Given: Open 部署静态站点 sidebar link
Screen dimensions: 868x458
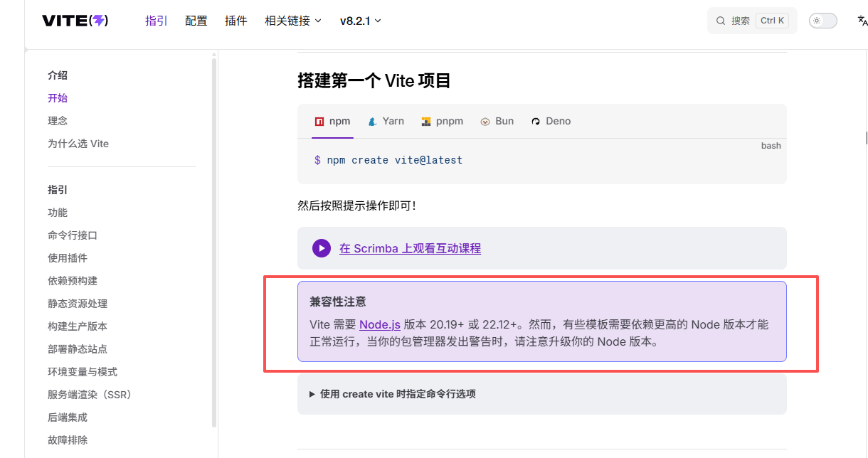Looking at the screenshot, I should tap(78, 349).
